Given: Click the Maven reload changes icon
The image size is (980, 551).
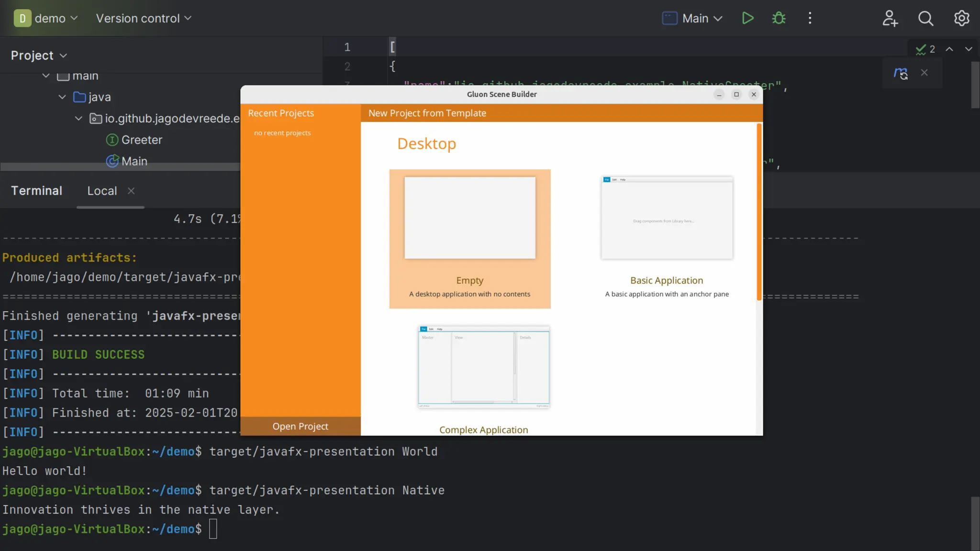Looking at the screenshot, I should pos(901,73).
